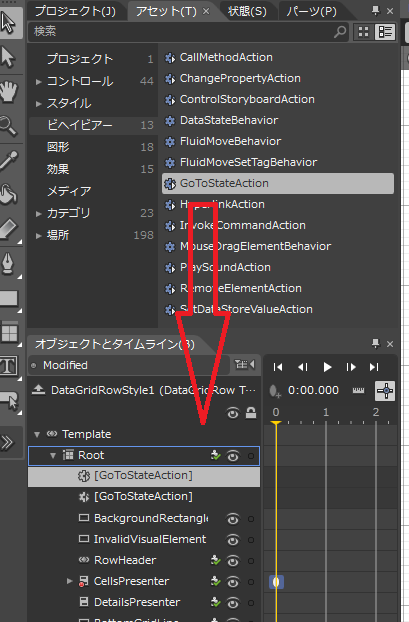
Task: Click the 0:00.000 playhead time field
Action: [x=313, y=390]
